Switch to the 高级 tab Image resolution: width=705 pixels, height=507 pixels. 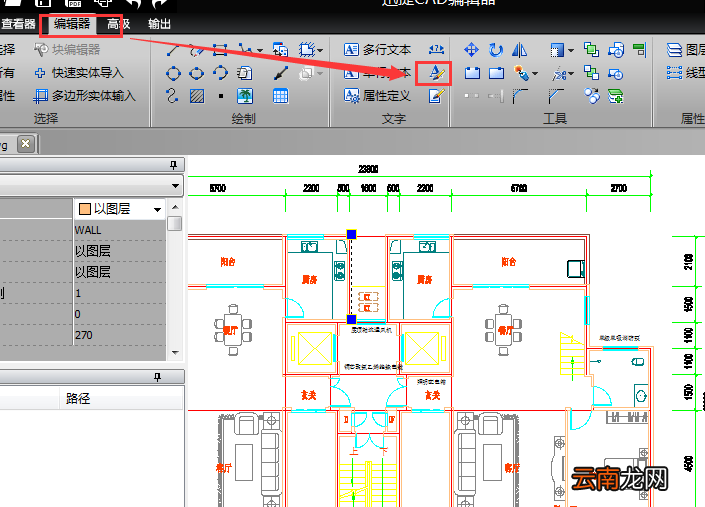pyautogui.click(x=119, y=24)
